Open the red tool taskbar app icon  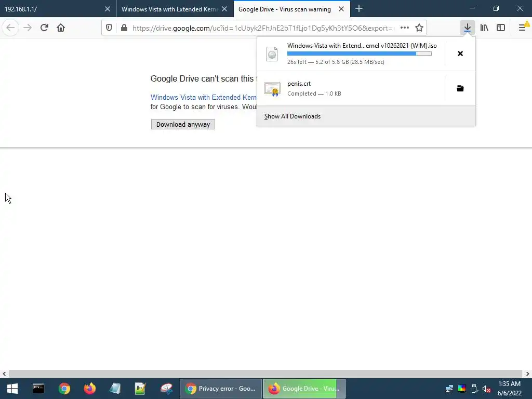tap(166, 389)
